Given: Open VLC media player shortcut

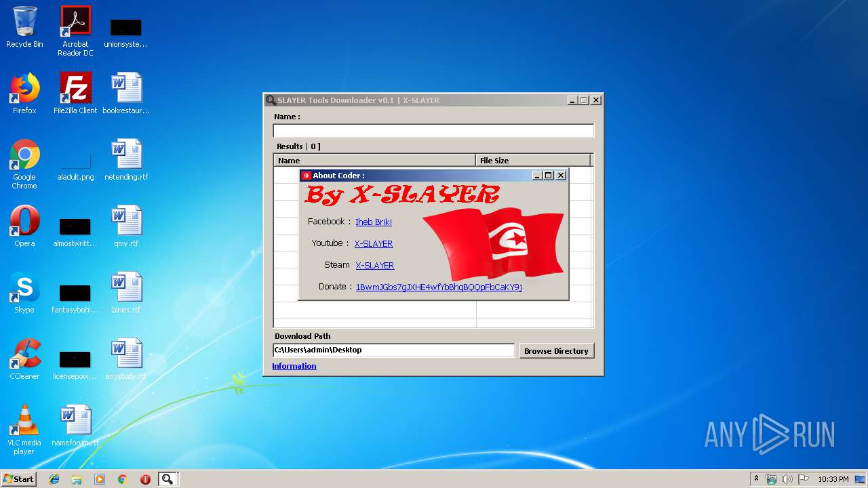Looking at the screenshot, I should 24,430.
